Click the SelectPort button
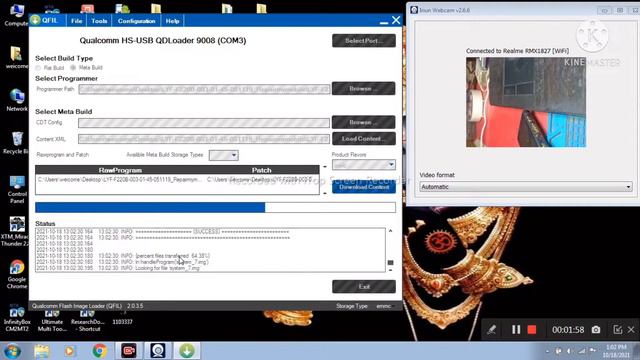Screen dimensions: 640x360 coord(364,40)
